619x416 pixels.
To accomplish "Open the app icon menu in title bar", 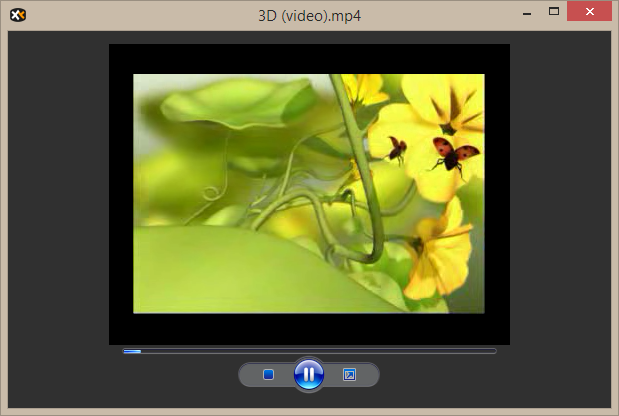I will tap(17, 14).
